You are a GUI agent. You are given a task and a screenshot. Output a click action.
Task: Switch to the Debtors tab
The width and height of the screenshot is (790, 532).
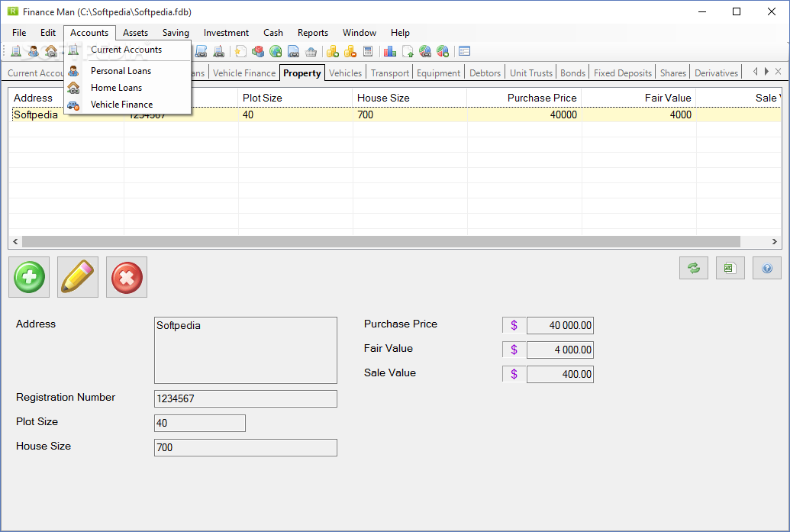[x=485, y=73]
